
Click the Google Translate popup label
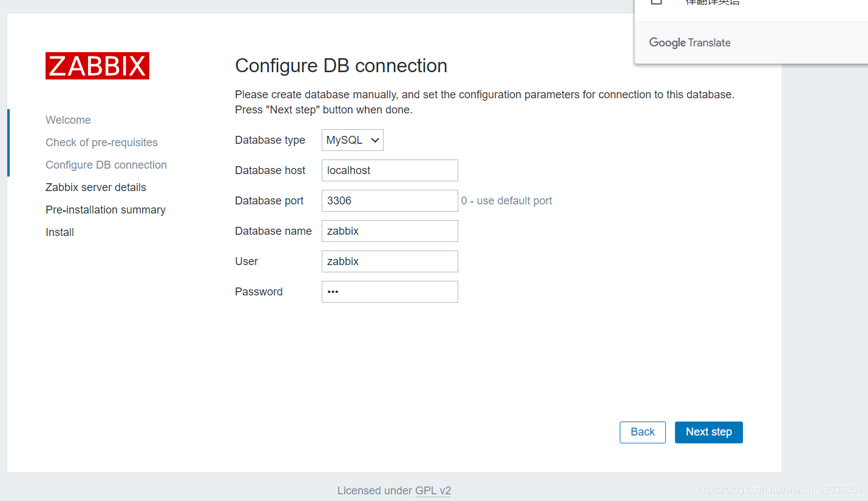690,42
